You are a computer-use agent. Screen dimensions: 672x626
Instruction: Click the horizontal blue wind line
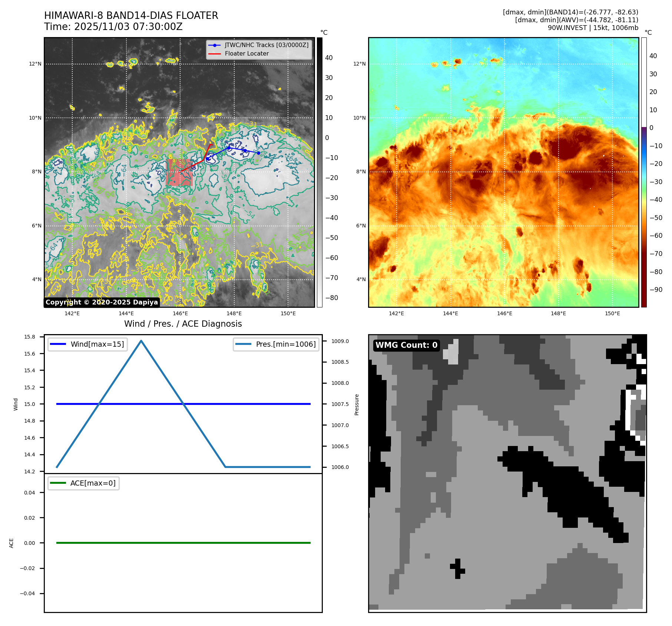(x=259, y=404)
